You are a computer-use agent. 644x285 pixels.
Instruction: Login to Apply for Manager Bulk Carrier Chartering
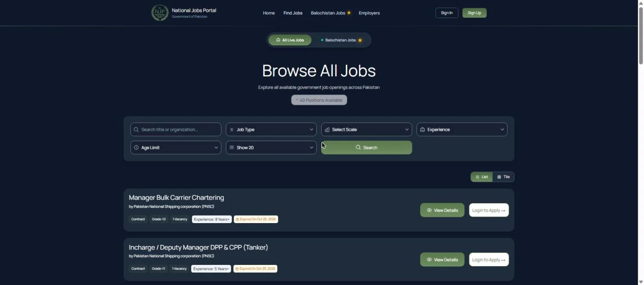pyautogui.click(x=489, y=210)
